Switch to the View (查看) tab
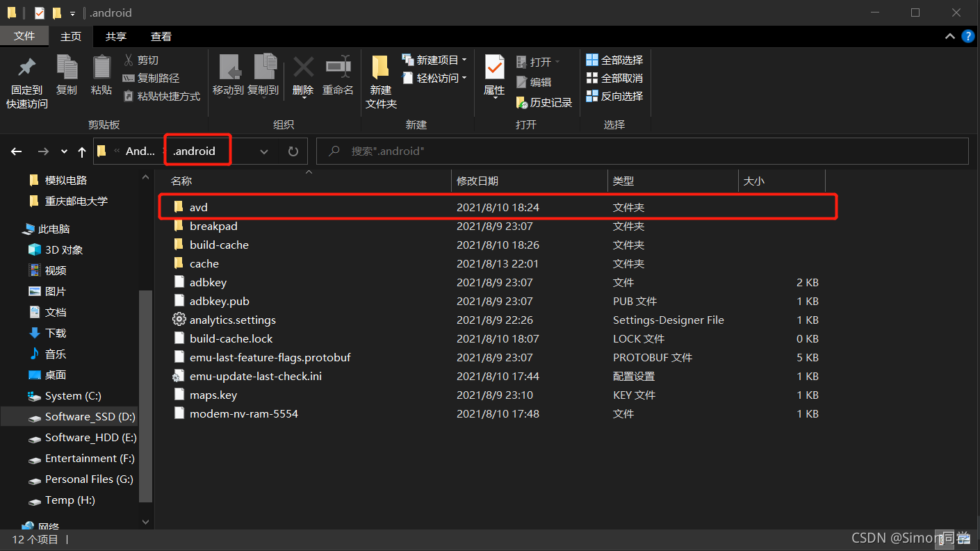The height and width of the screenshot is (551, 980). click(x=161, y=36)
